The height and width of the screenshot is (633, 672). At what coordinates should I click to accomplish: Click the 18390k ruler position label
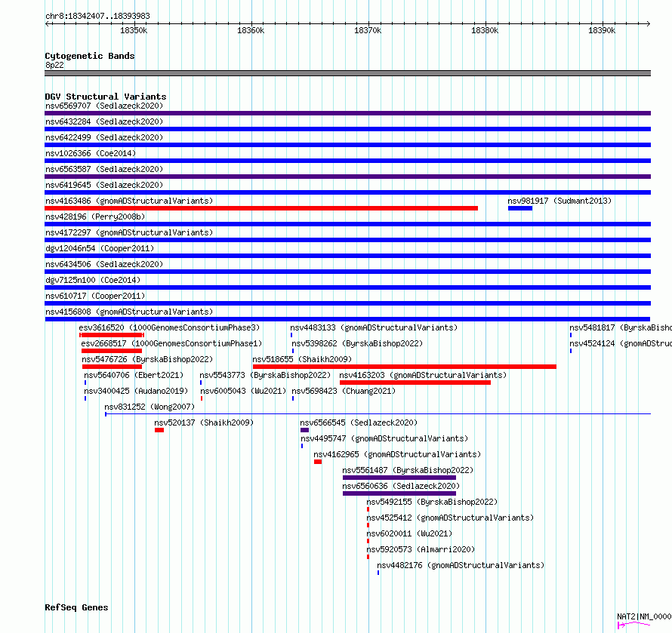click(x=602, y=30)
